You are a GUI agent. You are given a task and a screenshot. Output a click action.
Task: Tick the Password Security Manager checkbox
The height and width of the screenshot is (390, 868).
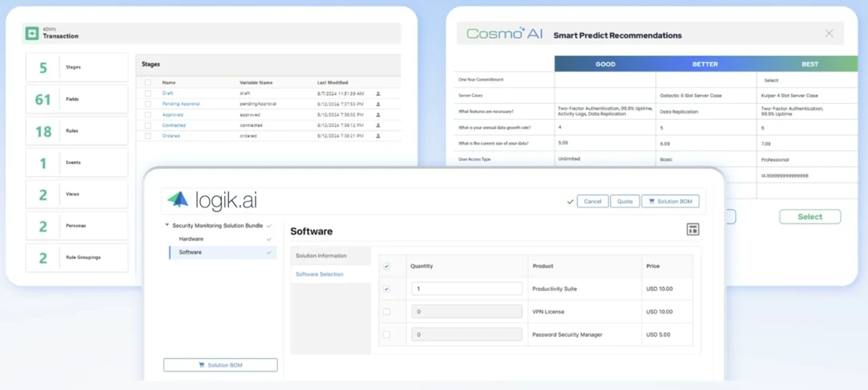(387, 335)
